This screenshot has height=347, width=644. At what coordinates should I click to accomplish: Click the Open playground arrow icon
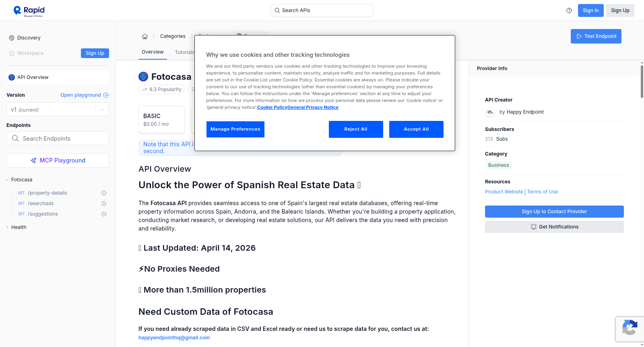pyautogui.click(x=106, y=95)
